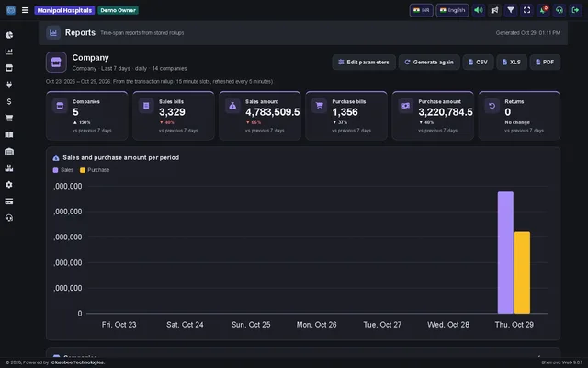Toggle the hamburger sidebar menu
588x368 pixels.
click(x=25, y=10)
